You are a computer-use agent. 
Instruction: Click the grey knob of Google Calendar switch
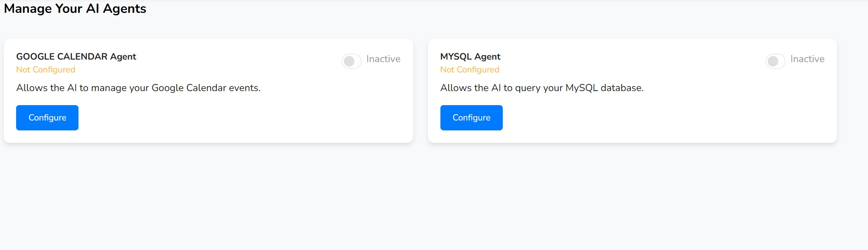(349, 61)
